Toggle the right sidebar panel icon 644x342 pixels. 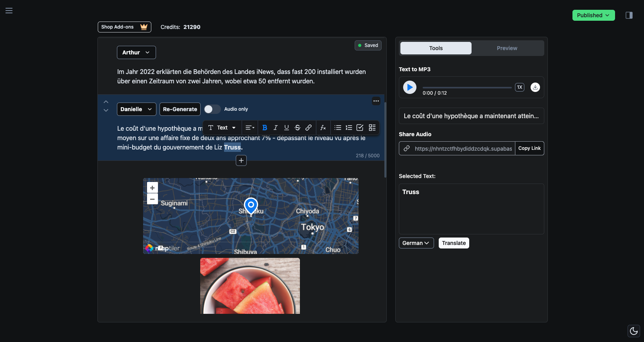[x=629, y=15]
